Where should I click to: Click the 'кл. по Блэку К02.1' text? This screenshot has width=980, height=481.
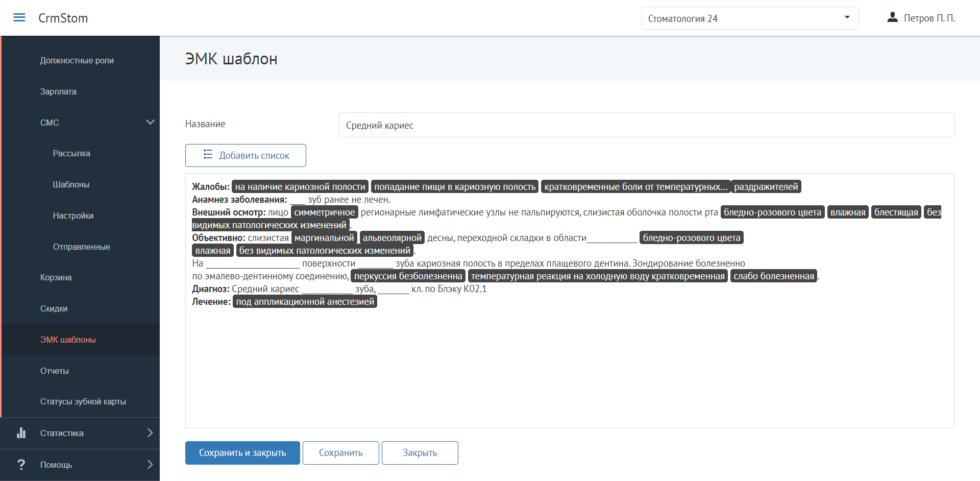pos(449,289)
